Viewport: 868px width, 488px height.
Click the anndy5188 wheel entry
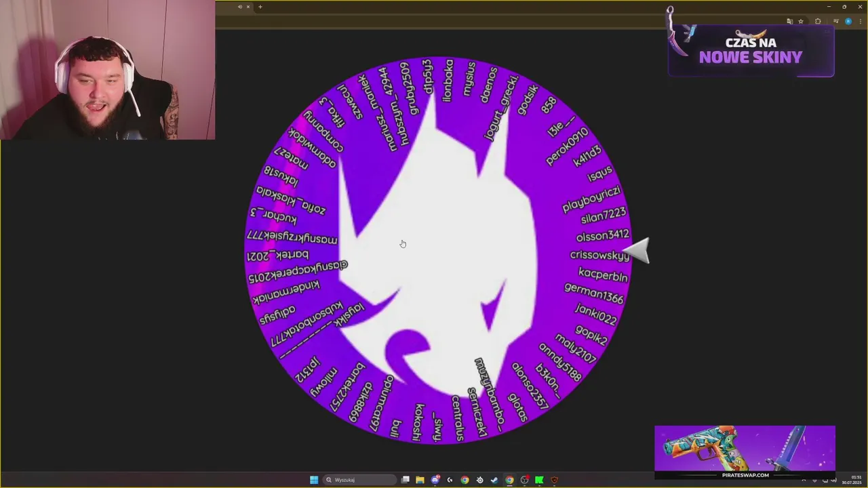point(560,362)
